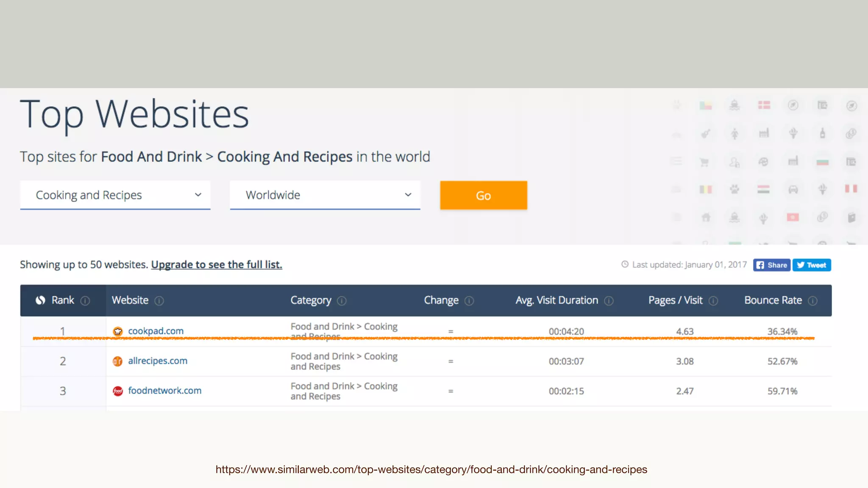Click the info icon next to Avg. Visit Duration
This screenshot has width=868, height=488.
pos(609,301)
